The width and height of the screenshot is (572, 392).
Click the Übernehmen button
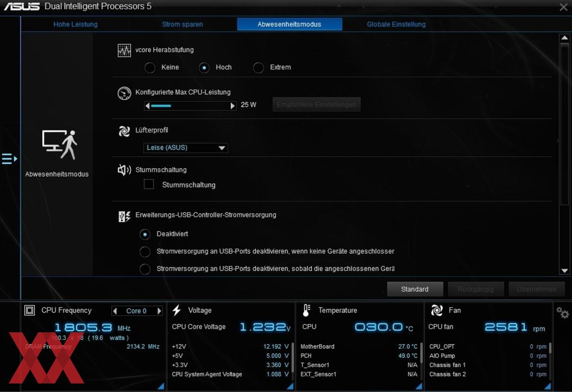pyautogui.click(x=537, y=289)
